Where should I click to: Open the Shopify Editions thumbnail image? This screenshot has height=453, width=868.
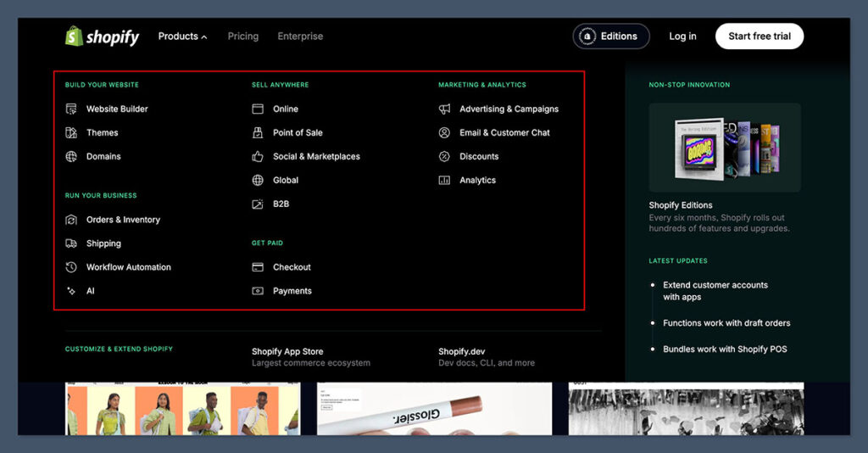[725, 148]
